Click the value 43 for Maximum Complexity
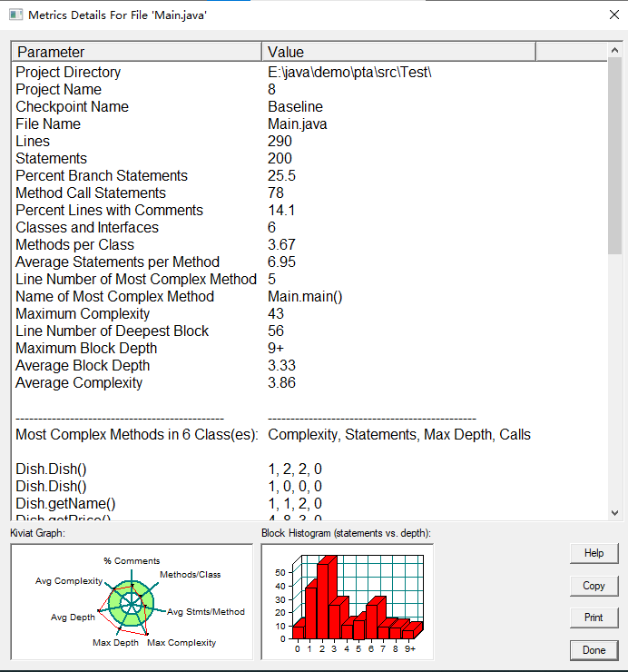The height and width of the screenshot is (672, 628). 276,313
